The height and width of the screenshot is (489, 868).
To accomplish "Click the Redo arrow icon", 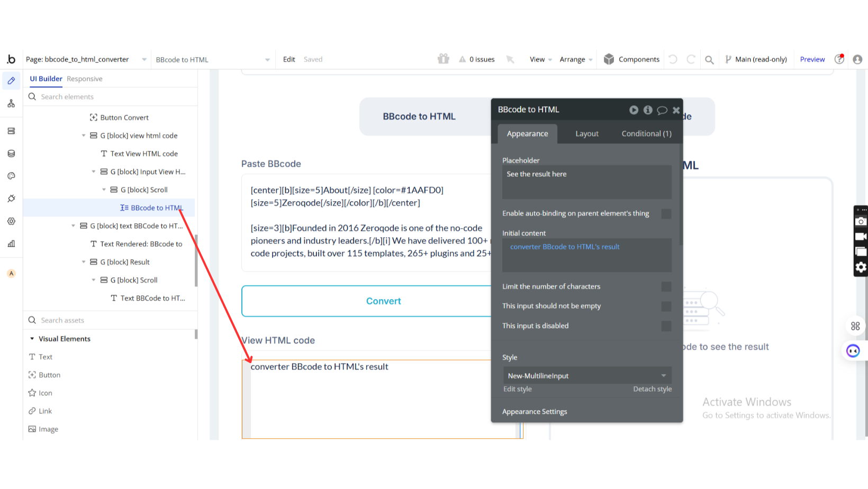I will click(x=691, y=59).
